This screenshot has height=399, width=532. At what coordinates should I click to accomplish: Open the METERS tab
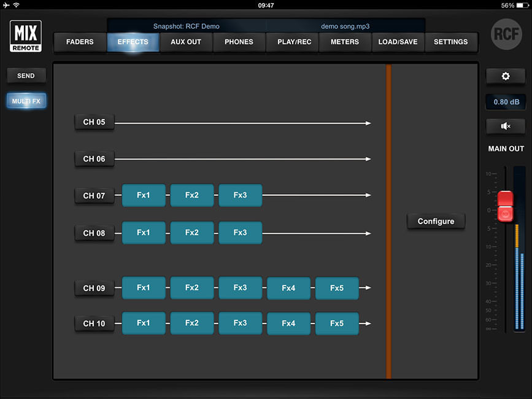tap(345, 42)
